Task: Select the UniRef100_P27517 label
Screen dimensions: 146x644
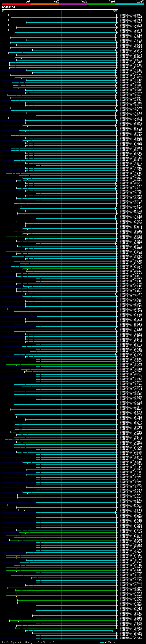Action: click(x=131, y=67)
